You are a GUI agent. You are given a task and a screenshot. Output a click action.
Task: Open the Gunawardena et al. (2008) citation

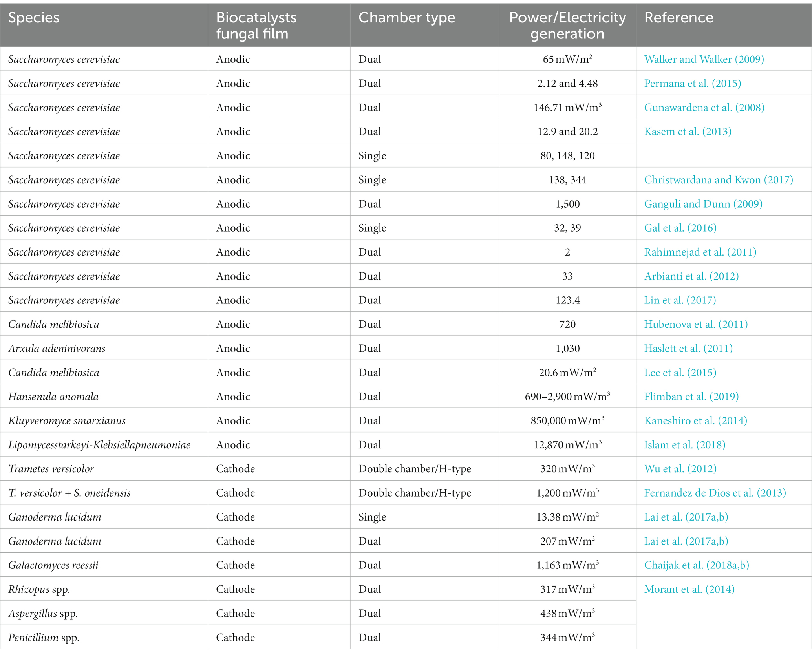[x=704, y=108]
